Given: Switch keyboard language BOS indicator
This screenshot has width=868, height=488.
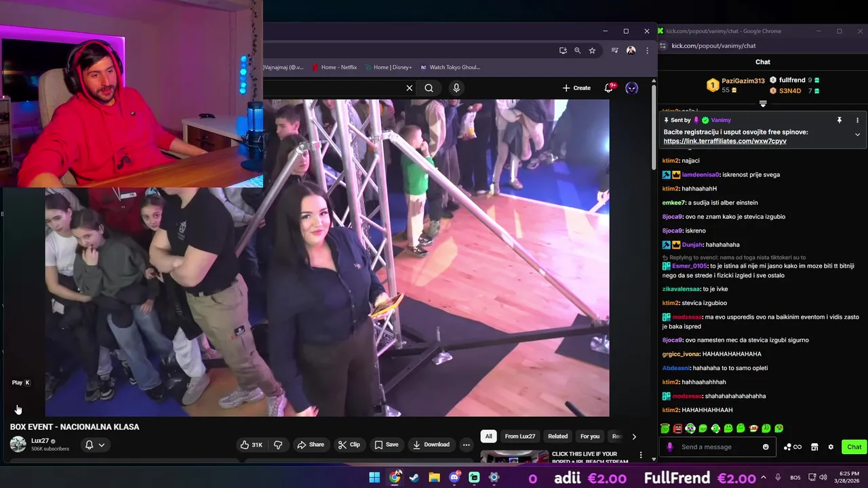Looking at the screenshot, I should click(795, 478).
